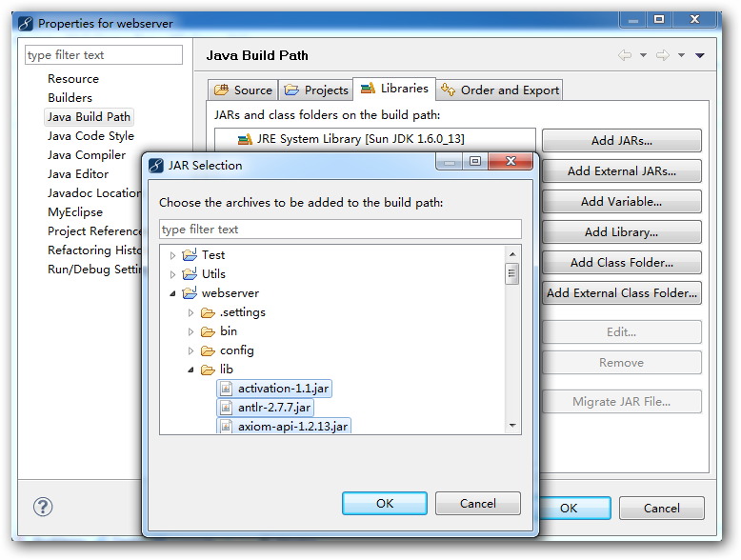The image size is (741, 560).
Task: Click the Order and Export tab icon
Action: pyautogui.click(x=448, y=89)
